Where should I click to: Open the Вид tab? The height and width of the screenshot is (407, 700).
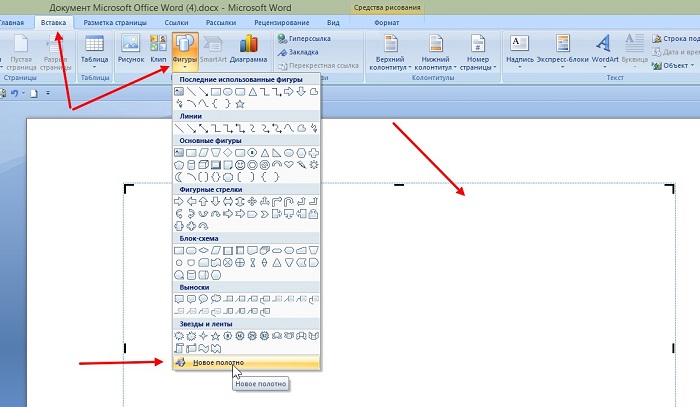(x=333, y=22)
